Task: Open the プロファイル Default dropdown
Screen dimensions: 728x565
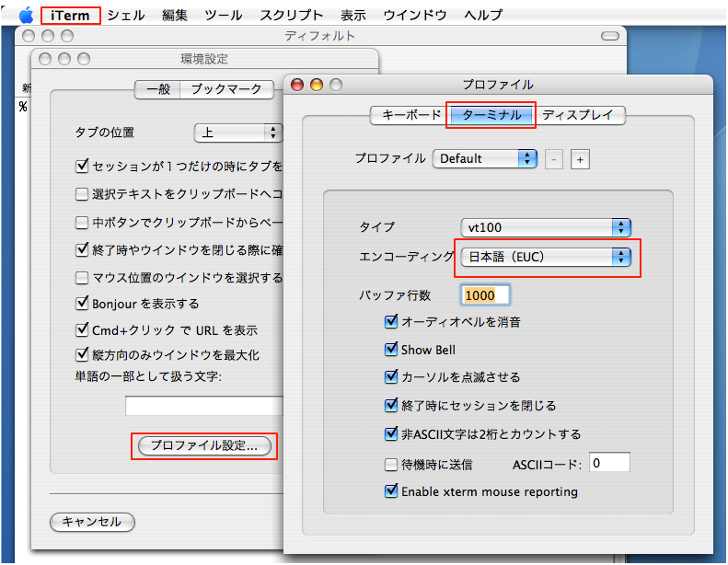Action: pos(485,159)
